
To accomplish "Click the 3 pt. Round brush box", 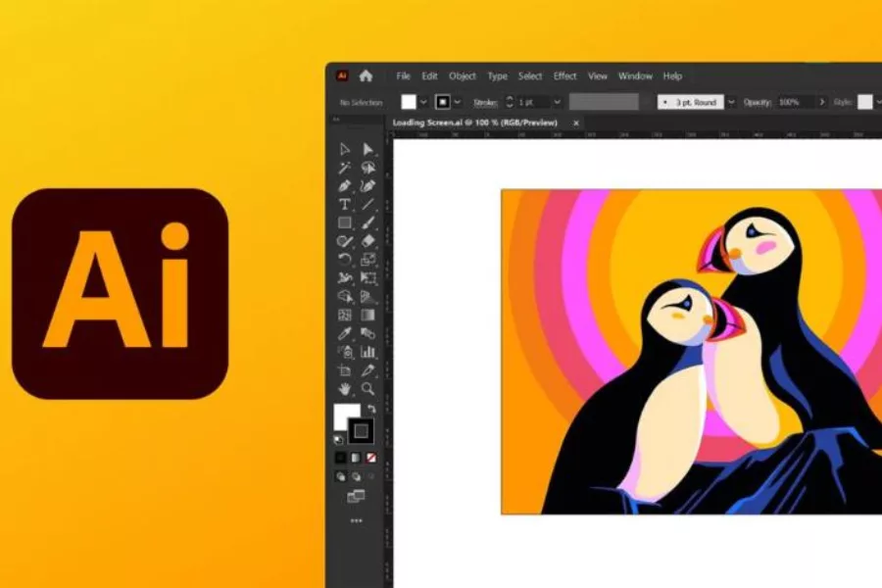I will [x=691, y=102].
